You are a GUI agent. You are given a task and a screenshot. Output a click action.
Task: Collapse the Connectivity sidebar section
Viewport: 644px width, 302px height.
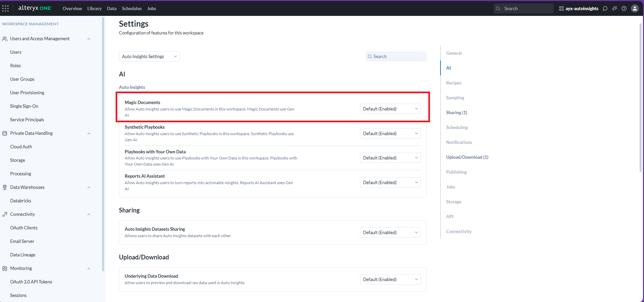(89, 215)
